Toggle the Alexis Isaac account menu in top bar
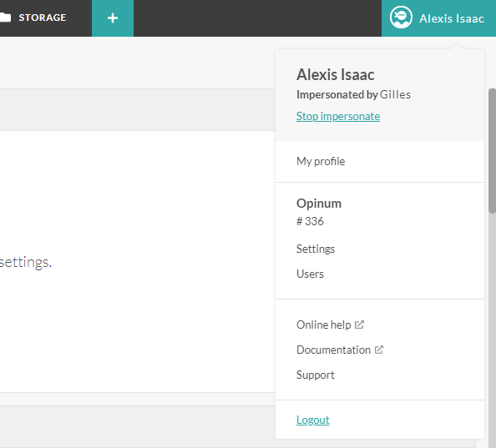 438,18
